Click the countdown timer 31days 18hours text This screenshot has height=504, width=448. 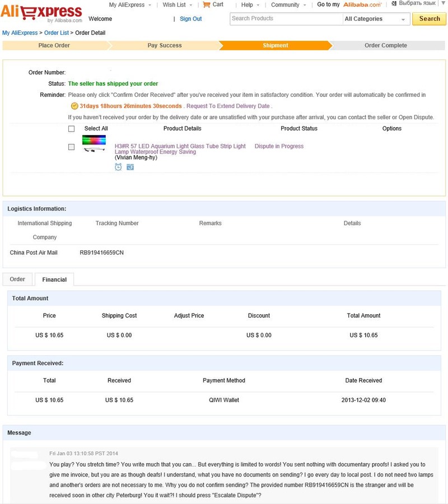pos(131,106)
